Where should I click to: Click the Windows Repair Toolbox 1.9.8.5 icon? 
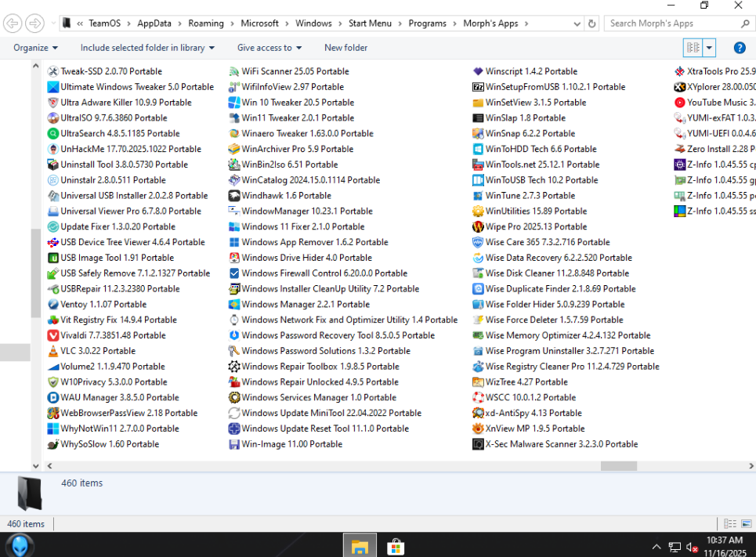[x=233, y=367]
